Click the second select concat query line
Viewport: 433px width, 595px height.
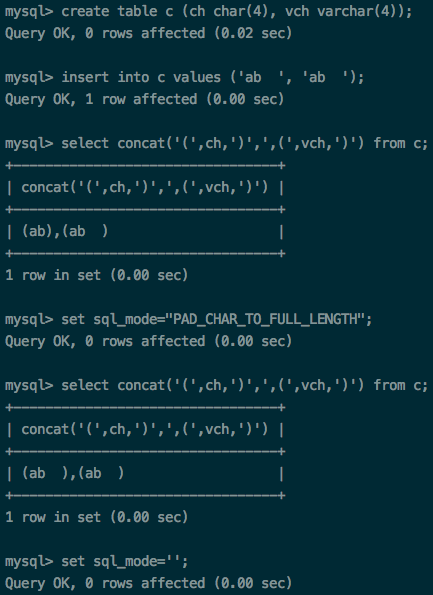[216, 386]
